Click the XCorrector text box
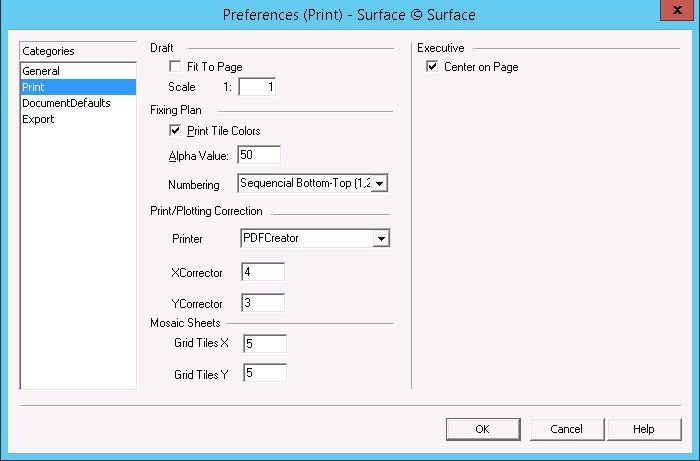The width and height of the screenshot is (700, 461). coord(262,272)
